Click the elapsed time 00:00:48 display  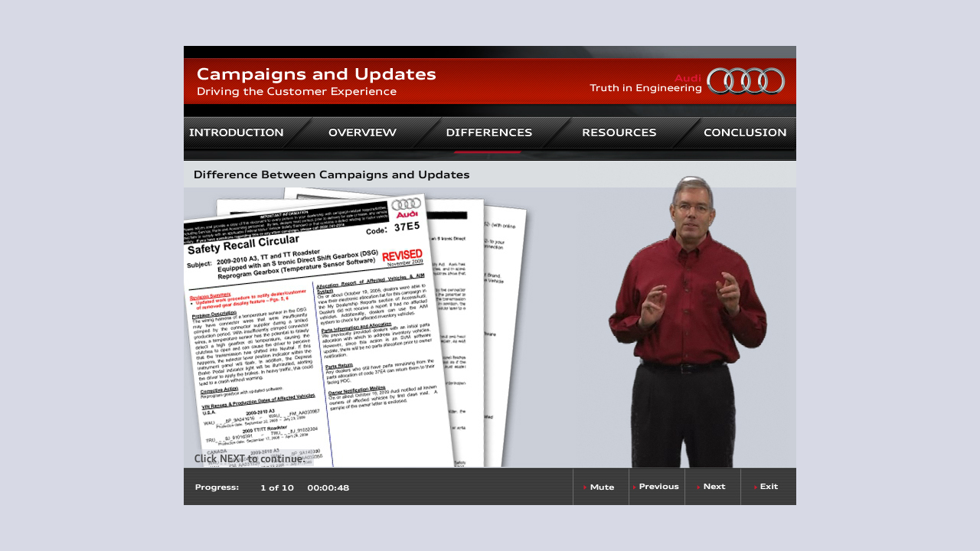[328, 487]
